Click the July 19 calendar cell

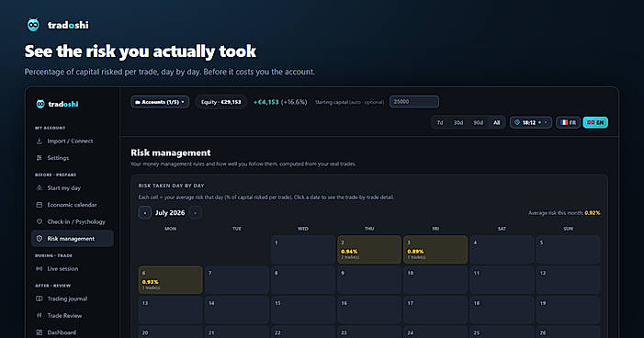click(x=568, y=310)
